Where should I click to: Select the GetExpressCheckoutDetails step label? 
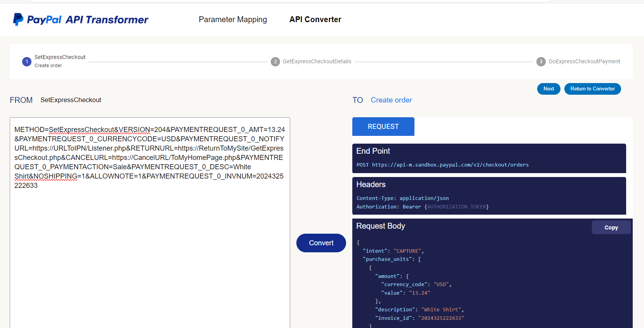coord(317,62)
